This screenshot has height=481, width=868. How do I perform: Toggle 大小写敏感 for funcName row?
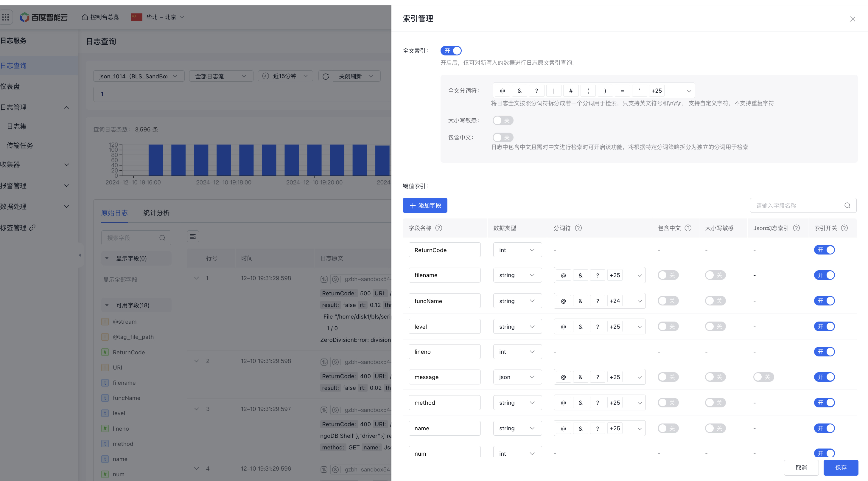[715, 301]
